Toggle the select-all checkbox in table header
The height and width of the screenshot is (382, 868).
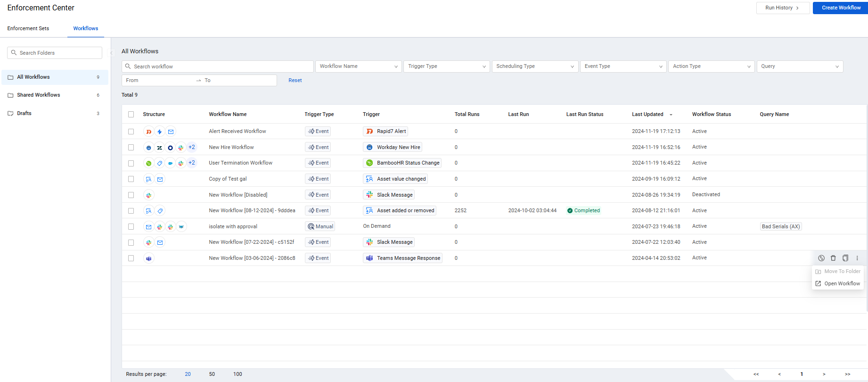point(131,114)
